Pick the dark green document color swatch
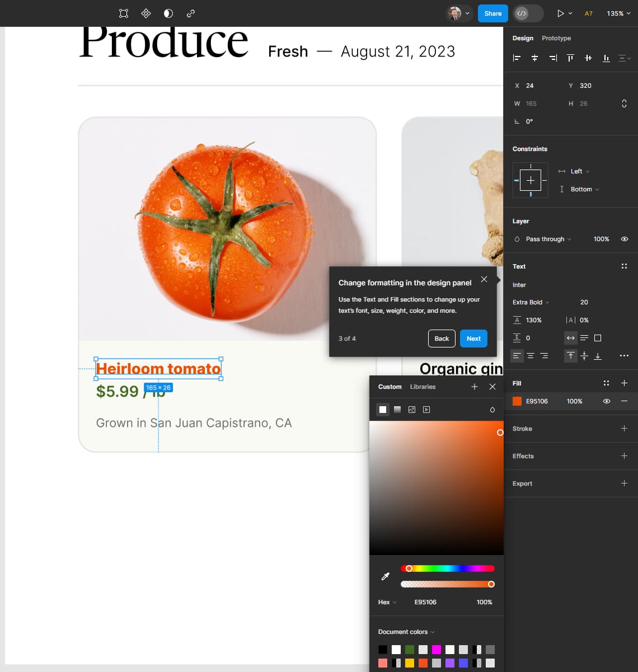638x672 pixels. coord(410,650)
